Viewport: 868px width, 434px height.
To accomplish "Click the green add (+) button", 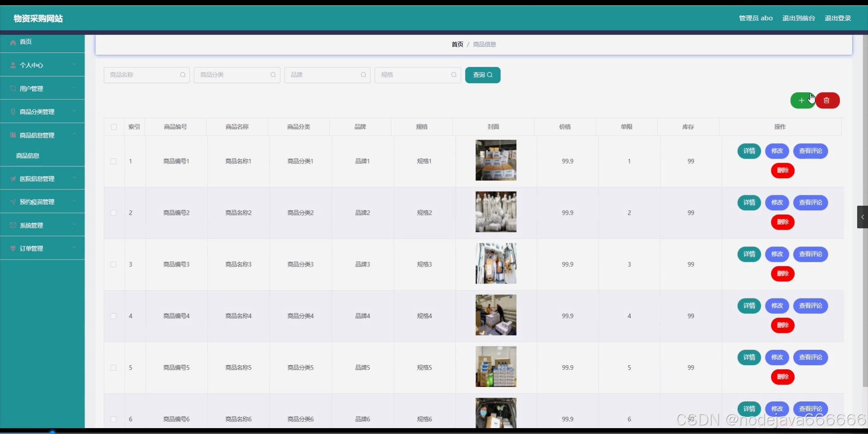I will click(x=802, y=100).
